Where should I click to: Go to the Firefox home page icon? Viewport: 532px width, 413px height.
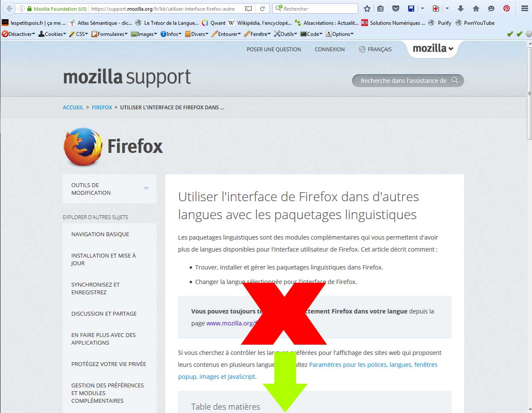coord(476,9)
